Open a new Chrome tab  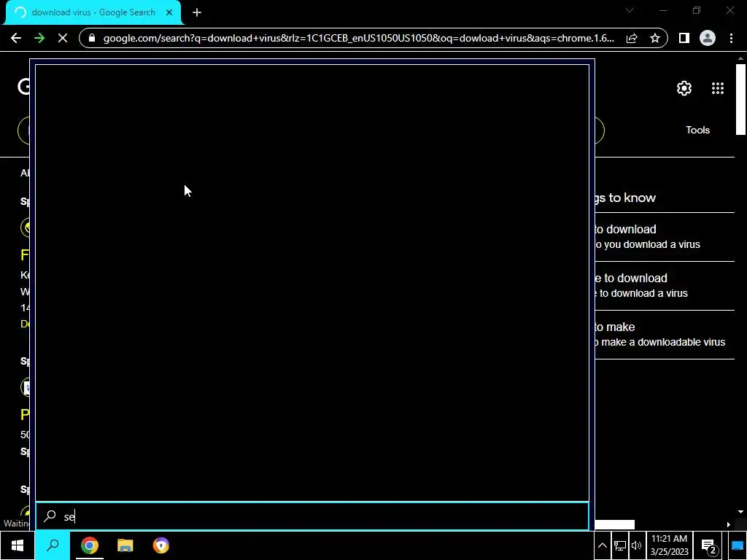pyautogui.click(x=197, y=12)
